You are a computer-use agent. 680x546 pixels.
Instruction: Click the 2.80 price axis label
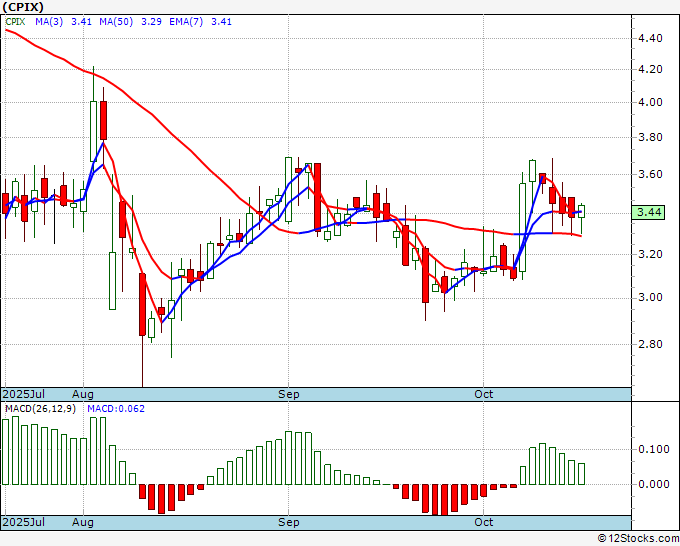coord(650,344)
